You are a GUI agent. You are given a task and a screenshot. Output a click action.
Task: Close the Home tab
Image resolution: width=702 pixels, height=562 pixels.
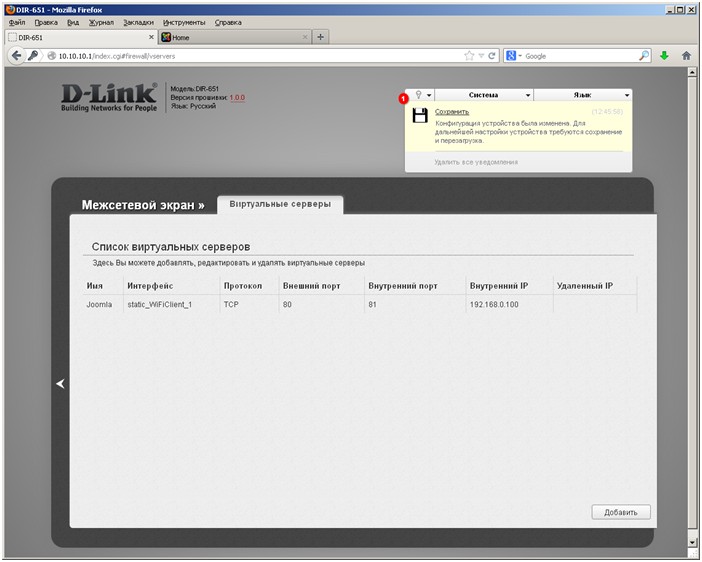[305, 37]
